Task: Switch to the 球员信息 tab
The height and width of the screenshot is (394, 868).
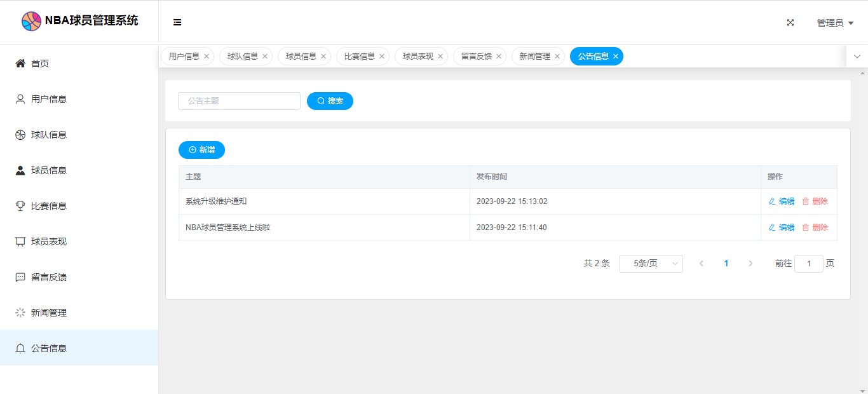Action: pyautogui.click(x=301, y=57)
